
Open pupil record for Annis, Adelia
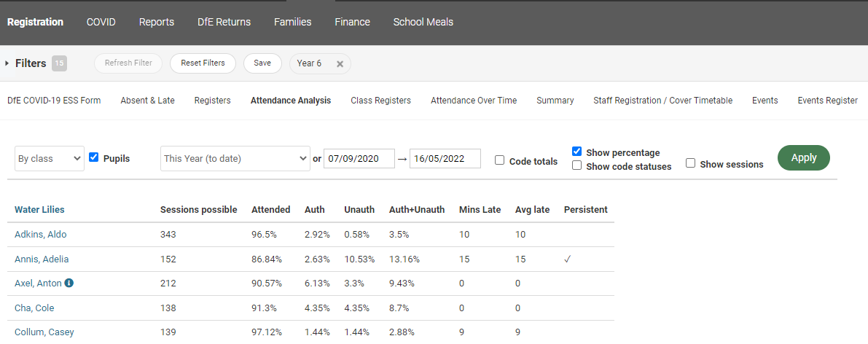42,259
